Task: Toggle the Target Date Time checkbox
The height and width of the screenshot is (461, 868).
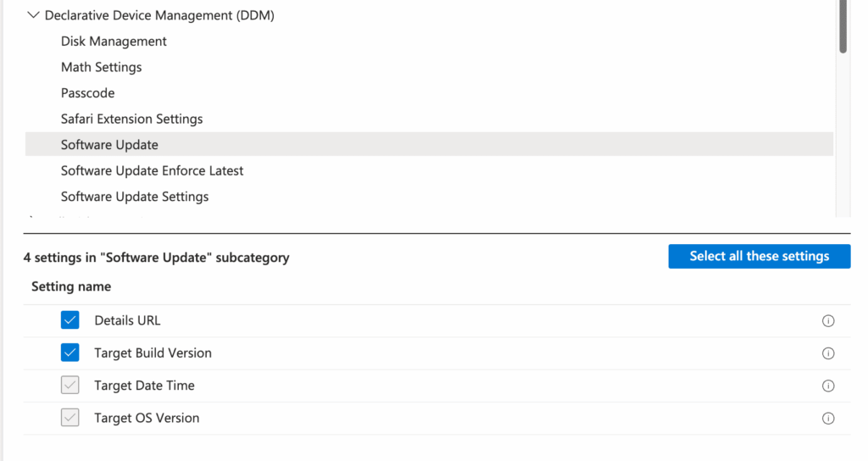Action: pos(70,386)
